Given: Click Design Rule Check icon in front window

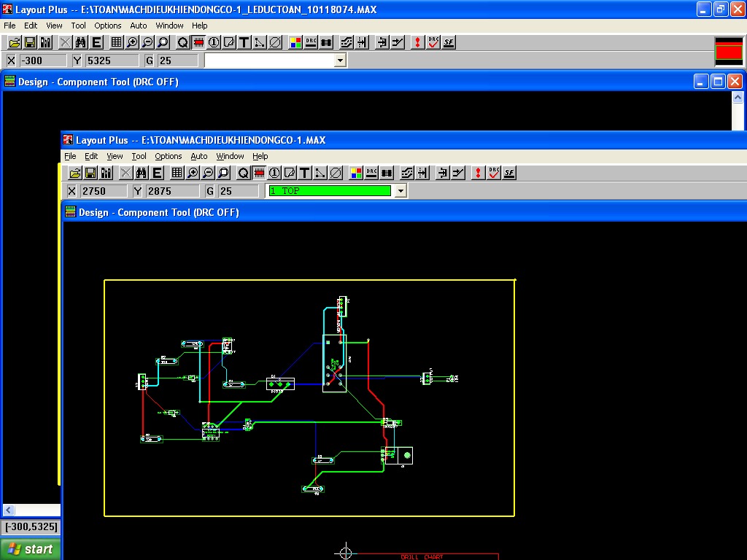Looking at the screenshot, I should point(494,173).
